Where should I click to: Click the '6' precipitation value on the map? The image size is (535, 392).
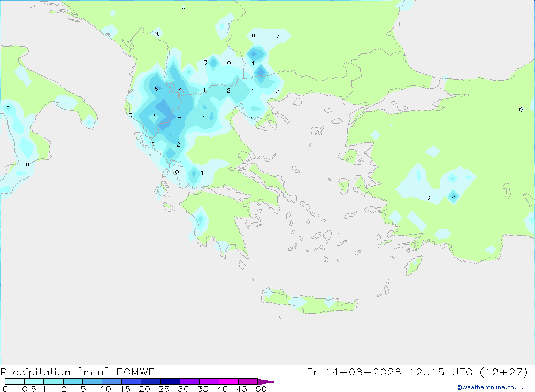(156, 89)
